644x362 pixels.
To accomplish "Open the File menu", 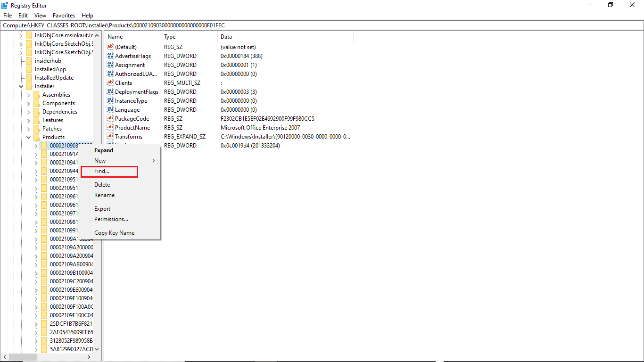I will point(8,16).
